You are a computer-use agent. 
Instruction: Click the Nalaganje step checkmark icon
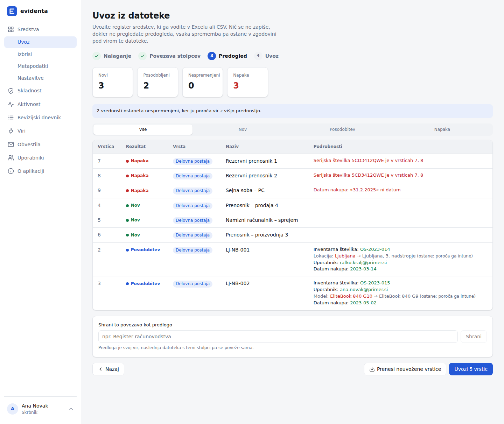(x=97, y=56)
